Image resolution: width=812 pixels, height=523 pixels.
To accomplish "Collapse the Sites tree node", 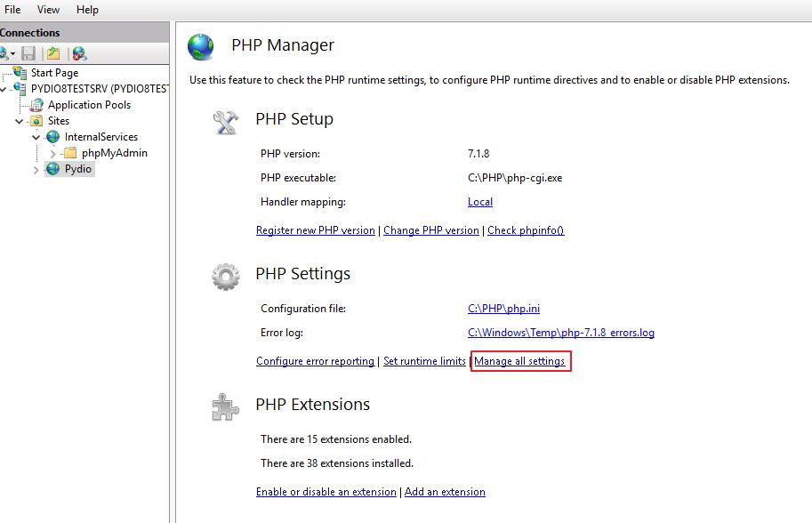I will 20,121.
